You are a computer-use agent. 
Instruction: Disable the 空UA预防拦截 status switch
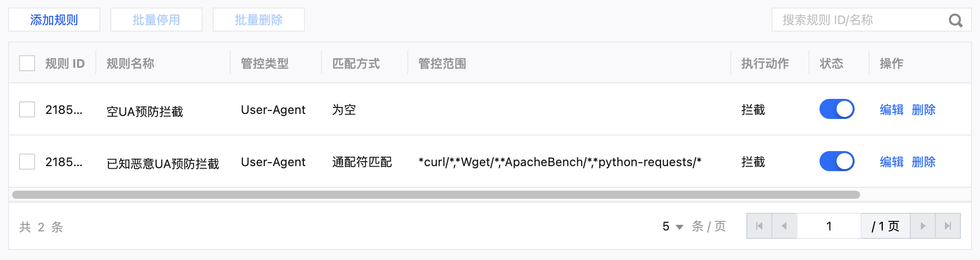837,109
